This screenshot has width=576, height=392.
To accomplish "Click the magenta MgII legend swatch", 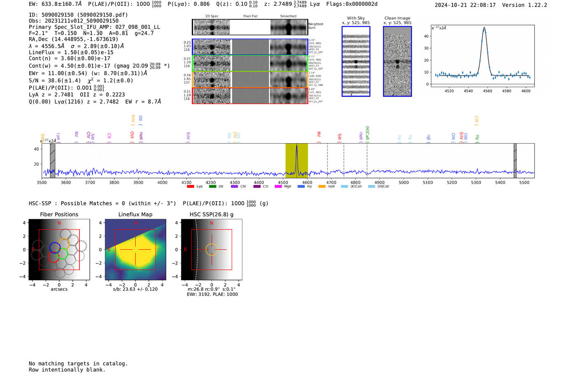I will [x=278, y=187].
